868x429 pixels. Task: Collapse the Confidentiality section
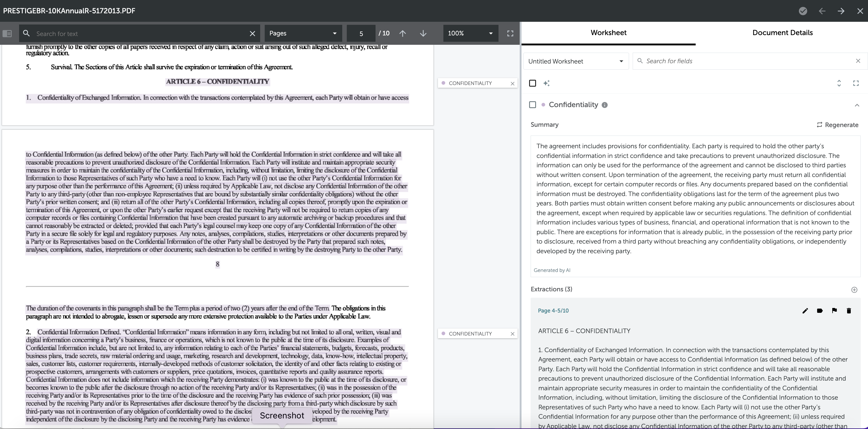(857, 105)
